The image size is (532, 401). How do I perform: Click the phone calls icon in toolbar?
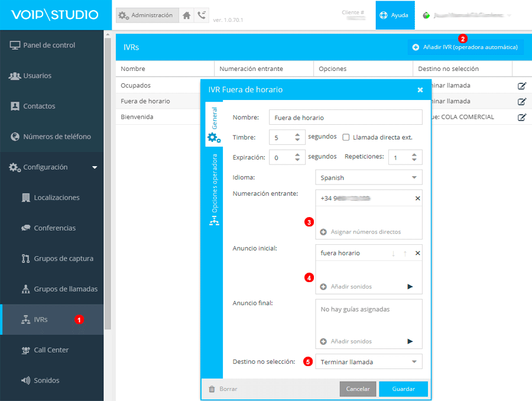coord(202,15)
